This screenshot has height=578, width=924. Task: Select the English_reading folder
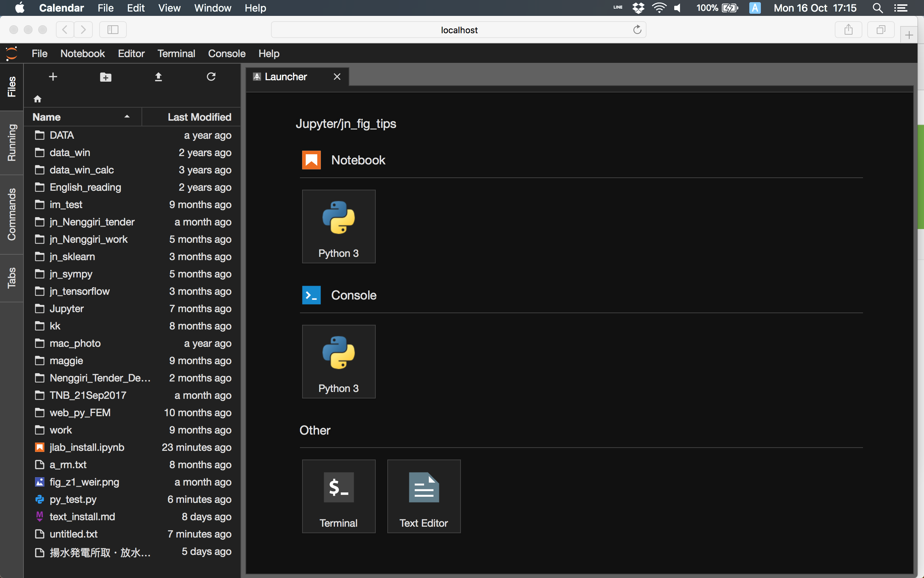[132, 187]
